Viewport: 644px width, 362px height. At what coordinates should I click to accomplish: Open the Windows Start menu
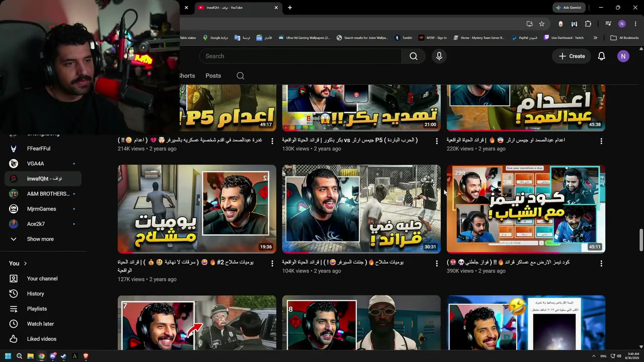(x=8, y=356)
